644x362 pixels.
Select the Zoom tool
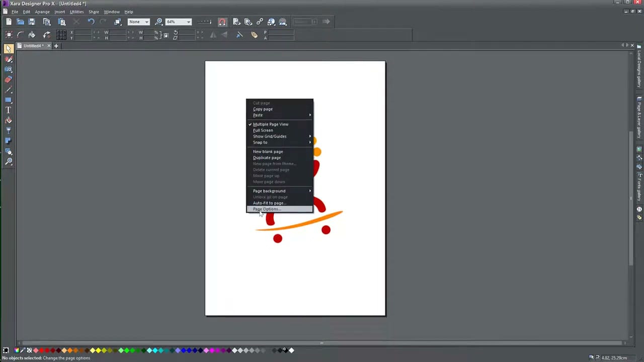pyautogui.click(x=9, y=161)
